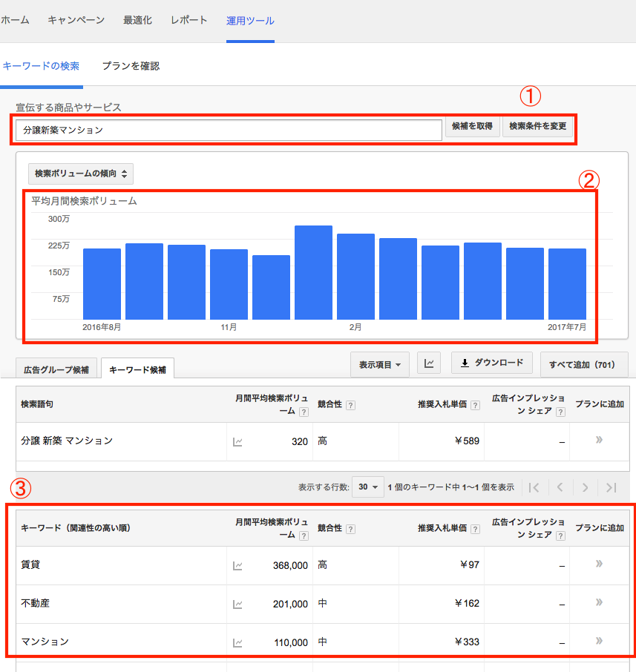Click the 2016年8月 bar in the chart
Viewport: 636px width, 672px height.
[x=102, y=284]
